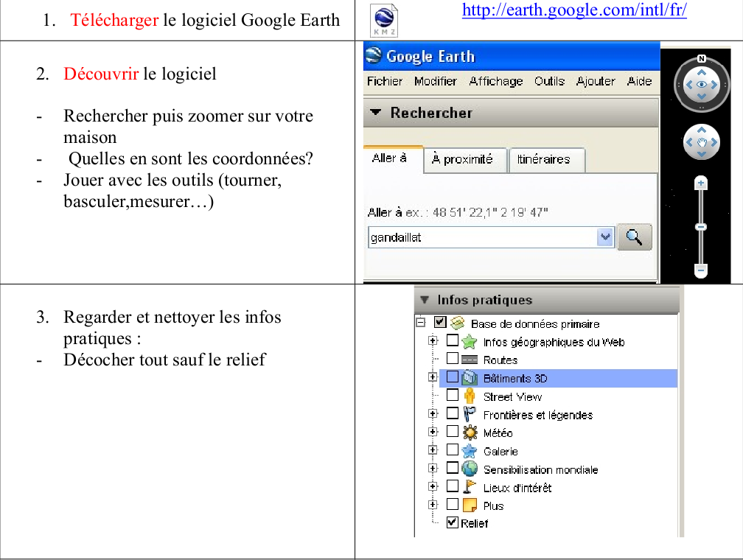
Task: Click the zoom out minus button
Action: click(701, 270)
